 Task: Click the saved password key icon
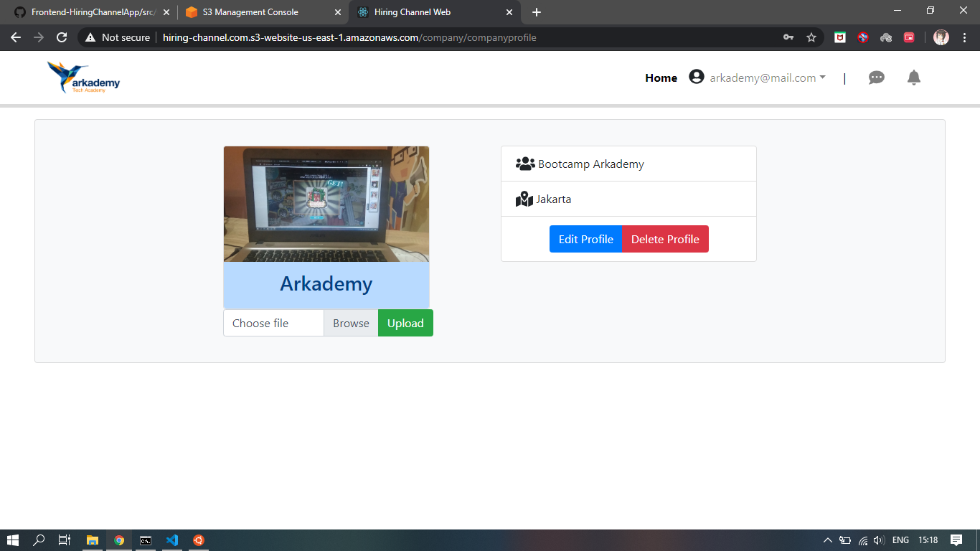click(788, 37)
